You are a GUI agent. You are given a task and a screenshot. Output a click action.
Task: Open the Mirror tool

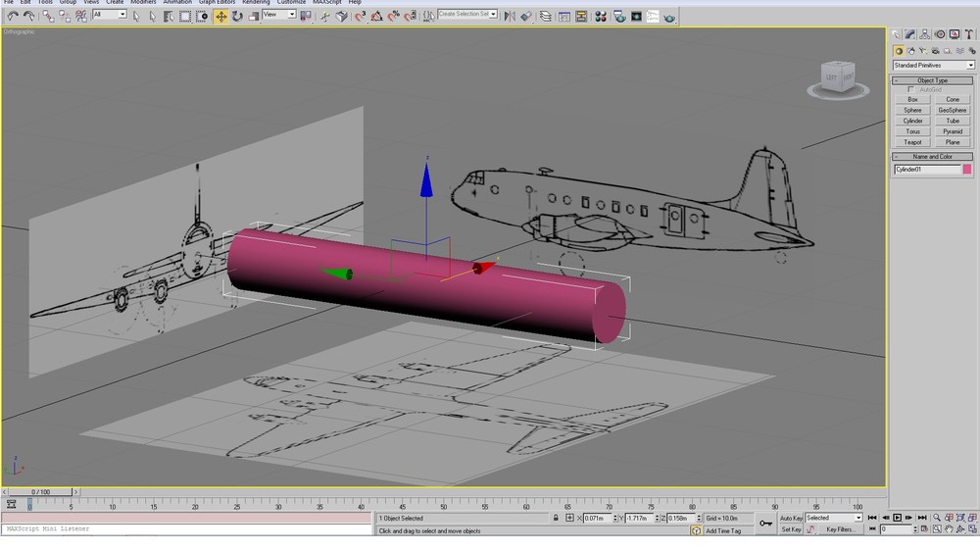[x=510, y=17]
